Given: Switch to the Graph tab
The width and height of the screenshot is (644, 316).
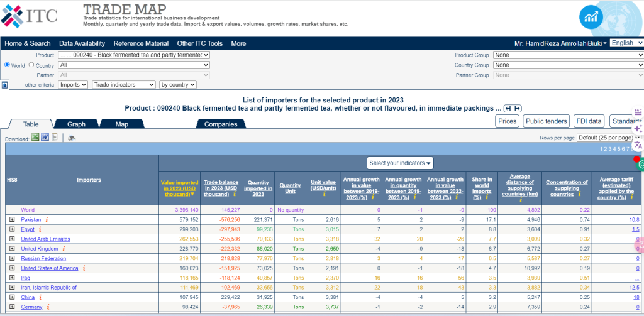Looking at the screenshot, I should tap(76, 124).
